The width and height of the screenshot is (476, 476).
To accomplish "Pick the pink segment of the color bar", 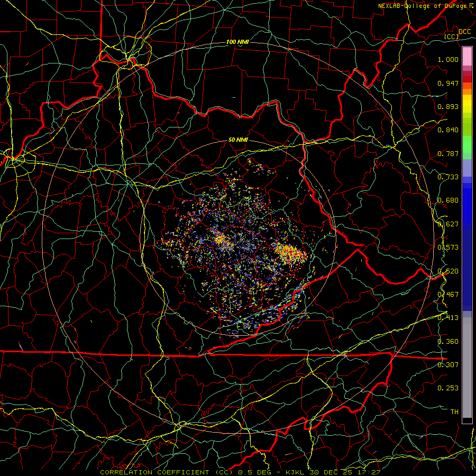I will coord(467,56).
